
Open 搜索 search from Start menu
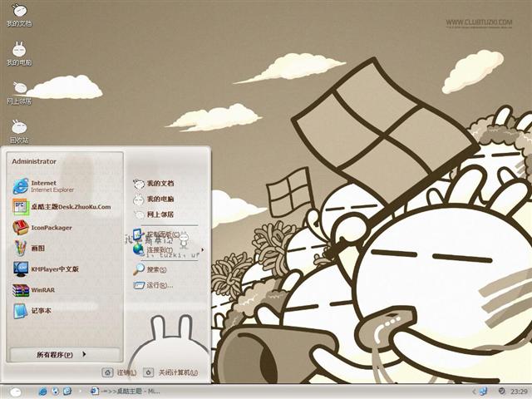(150, 269)
